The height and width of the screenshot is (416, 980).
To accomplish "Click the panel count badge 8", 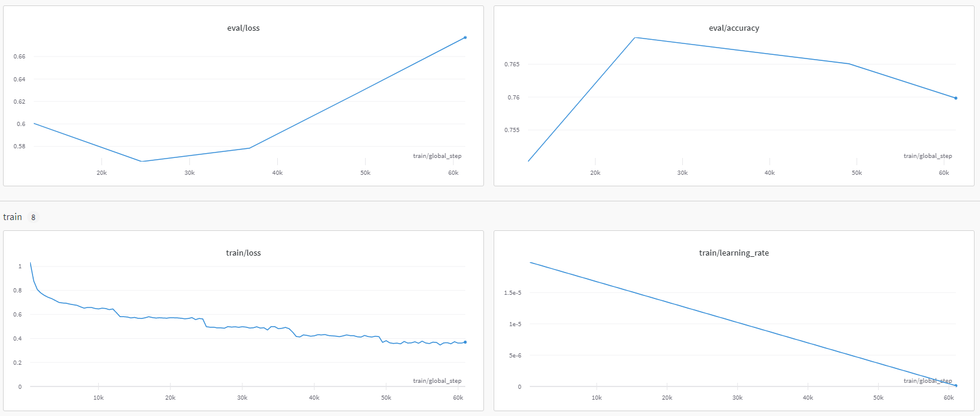I will tap(33, 218).
